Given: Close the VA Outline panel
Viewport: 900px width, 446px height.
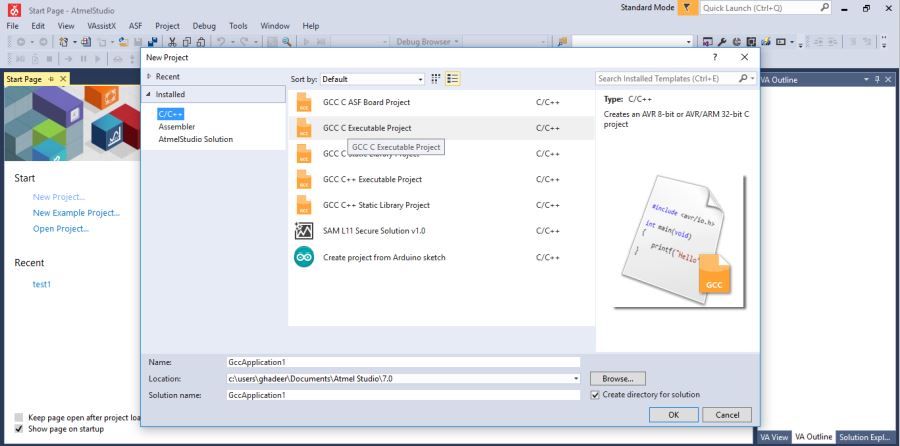Looking at the screenshot, I should coord(889,80).
